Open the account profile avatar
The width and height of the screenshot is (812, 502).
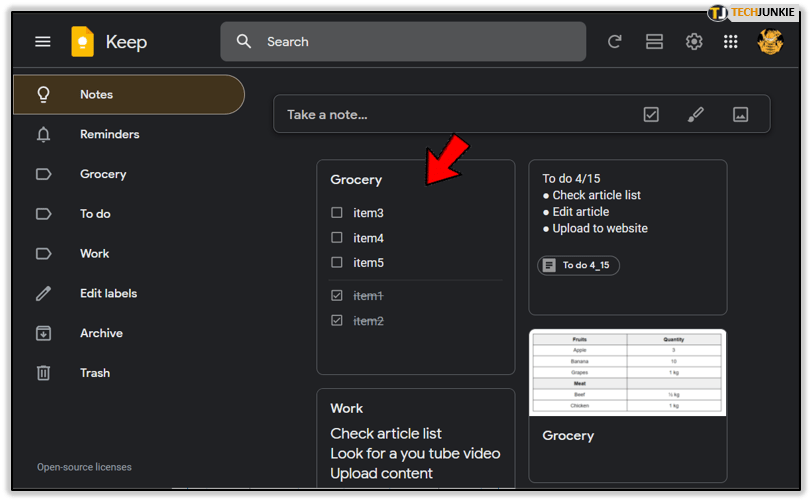[770, 42]
